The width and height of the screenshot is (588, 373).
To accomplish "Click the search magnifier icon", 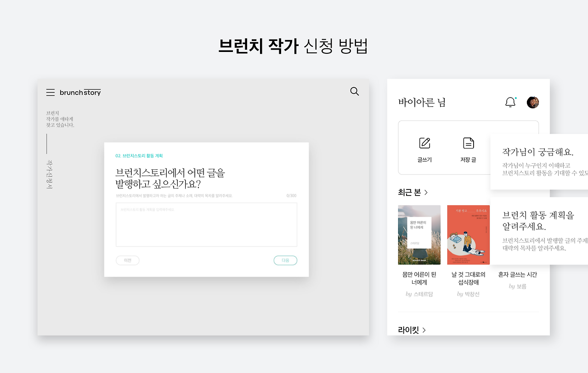I will pyautogui.click(x=354, y=91).
